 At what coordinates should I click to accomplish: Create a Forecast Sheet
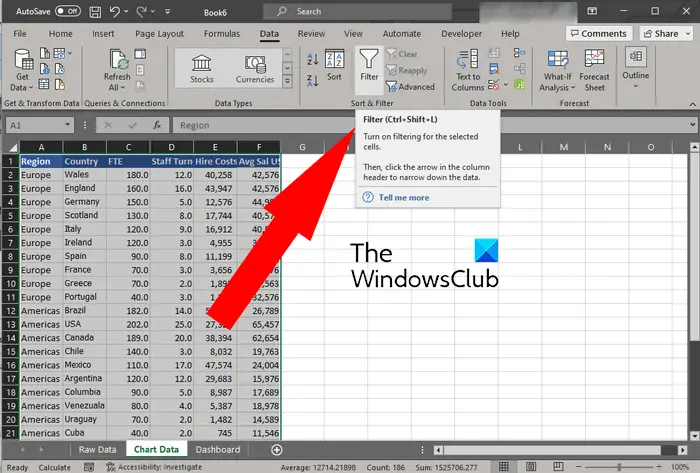[x=594, y=71]
